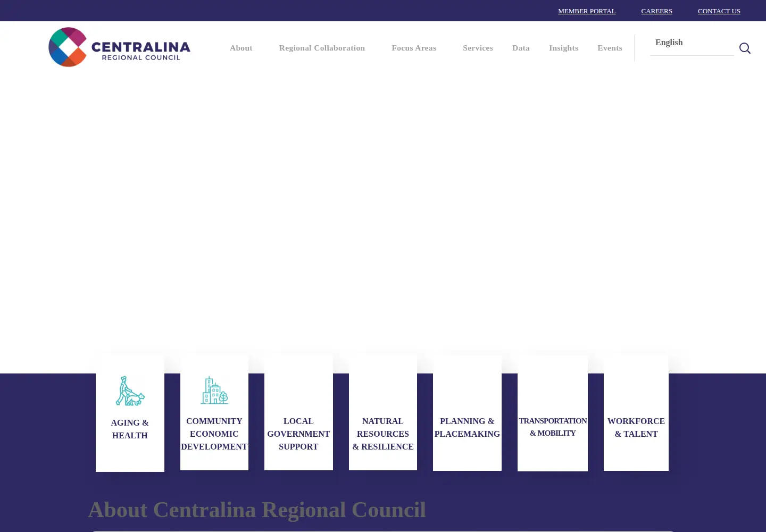Go to the Data page
This screenshot has height=532, width=766.
[521, 48]
